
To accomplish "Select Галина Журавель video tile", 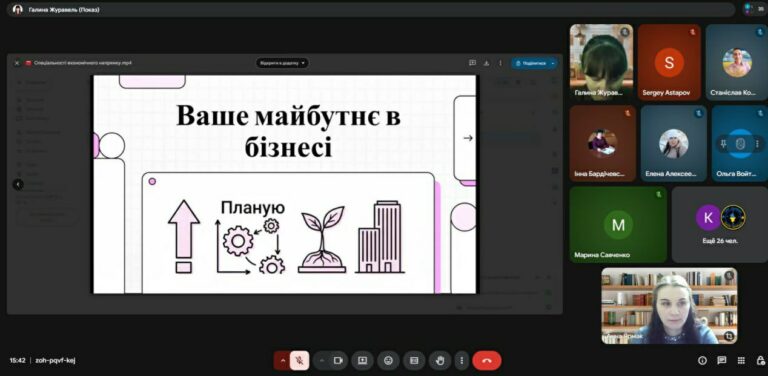I will pos(601,62).
